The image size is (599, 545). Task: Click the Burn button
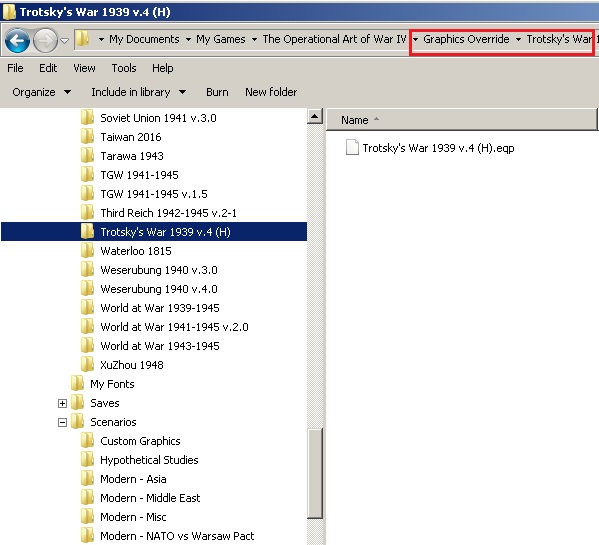[x=217, y=92]
